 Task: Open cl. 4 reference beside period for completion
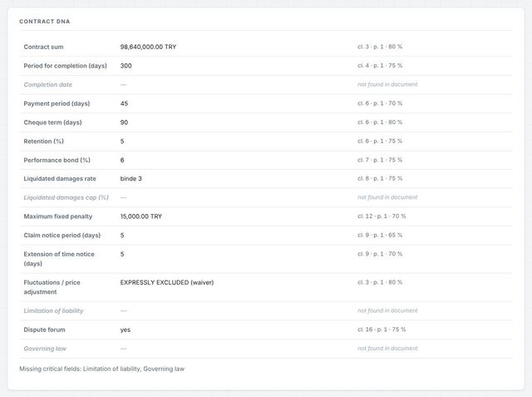380,66
